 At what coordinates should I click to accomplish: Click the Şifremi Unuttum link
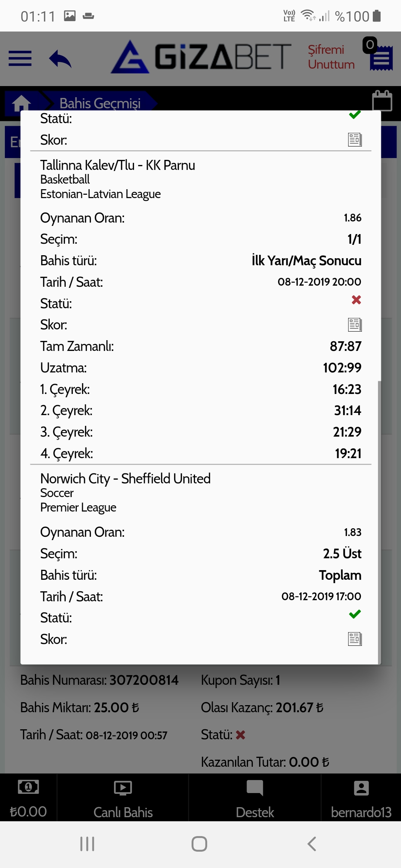[x=331, y=57]
